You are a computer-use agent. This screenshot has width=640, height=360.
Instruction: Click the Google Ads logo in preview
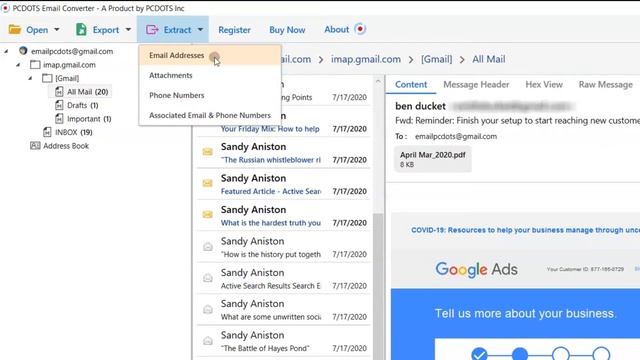pyautogui.click(x=476, y=269)
